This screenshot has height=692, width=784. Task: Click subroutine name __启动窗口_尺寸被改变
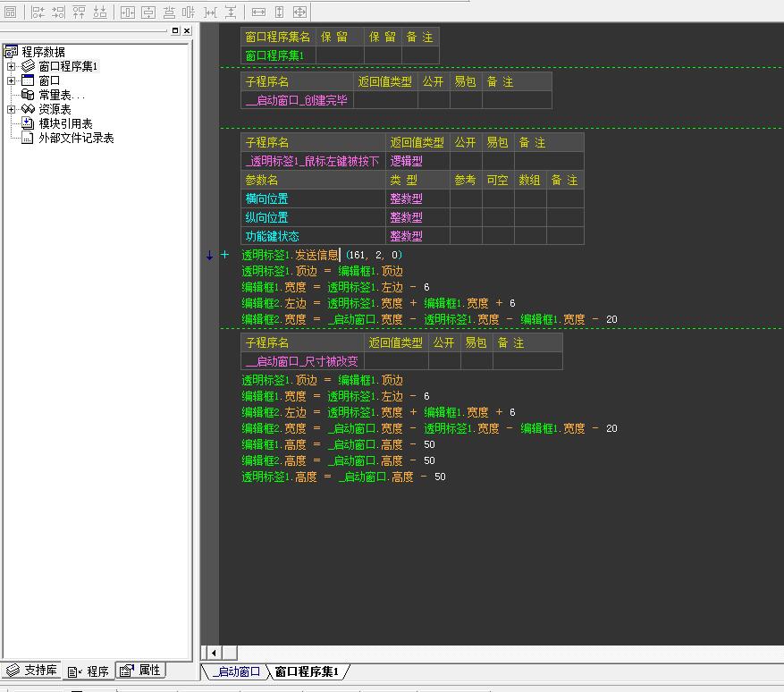302,361
